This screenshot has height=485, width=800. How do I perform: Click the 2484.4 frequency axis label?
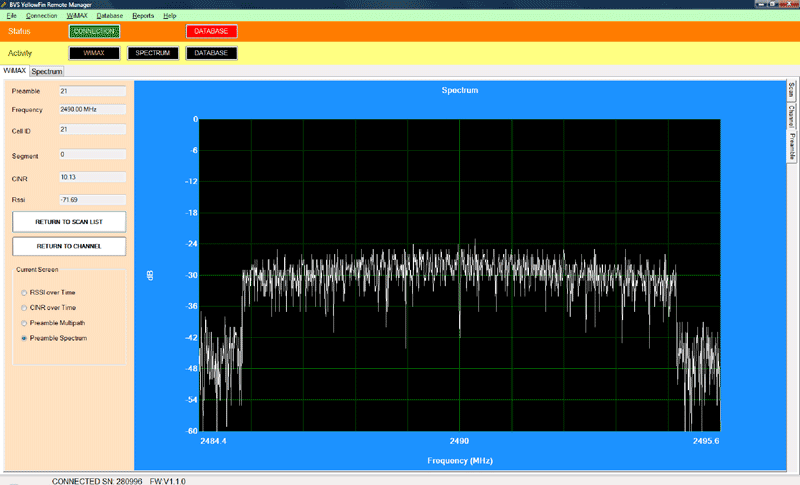click(213, 441)
